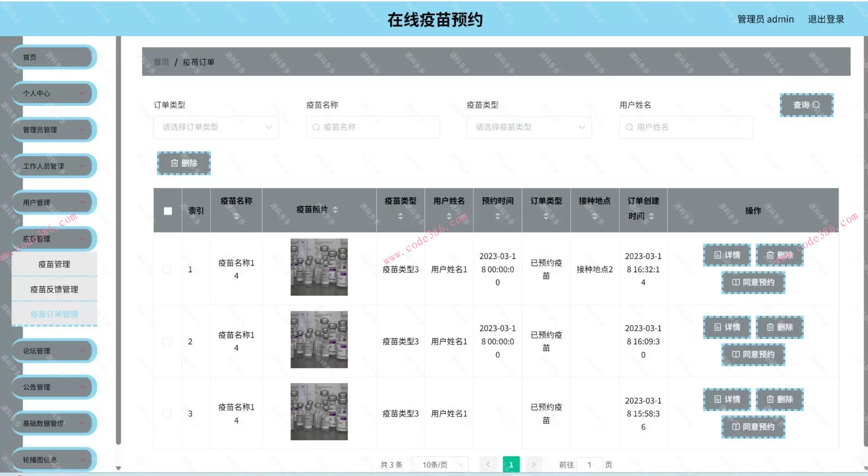Select page 1 in pagination
The width and height of the screenshot is (868, 476).
(x=511, y=464)
